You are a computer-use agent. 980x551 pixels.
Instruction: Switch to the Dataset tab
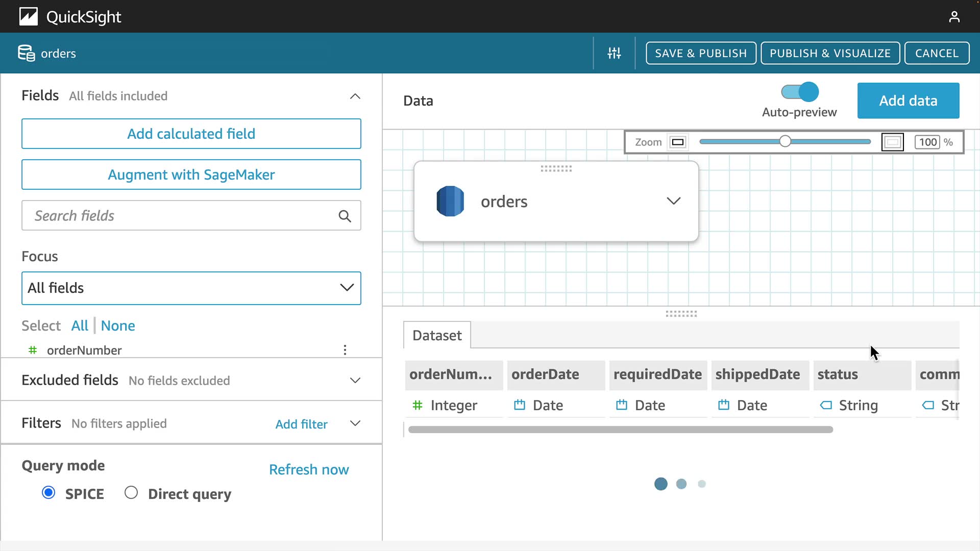tap(437, 335)
